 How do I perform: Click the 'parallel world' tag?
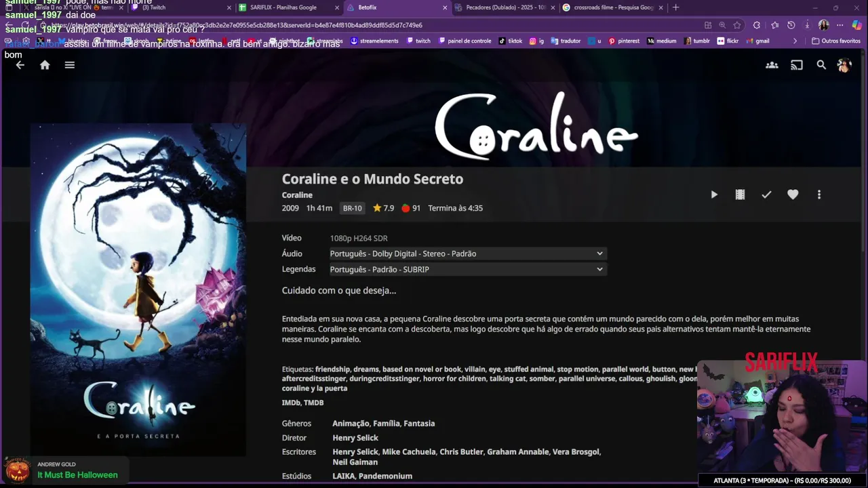(x=626, y=369)
